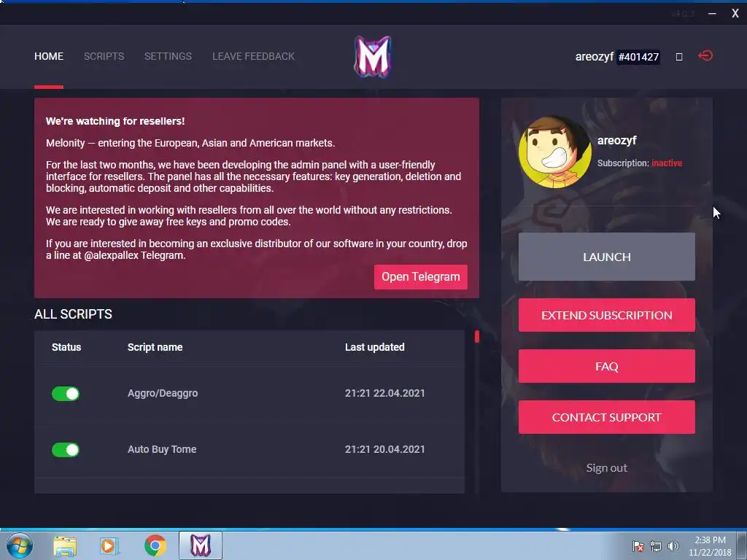Click the date 21:21 22.04.2021
The image size is (747, 560).
click(x=385, y=393)
